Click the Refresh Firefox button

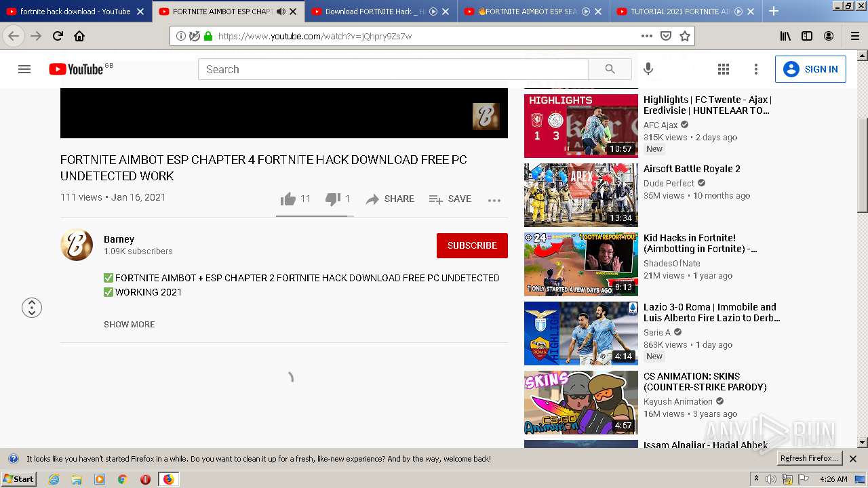click(x=809, y=459)
